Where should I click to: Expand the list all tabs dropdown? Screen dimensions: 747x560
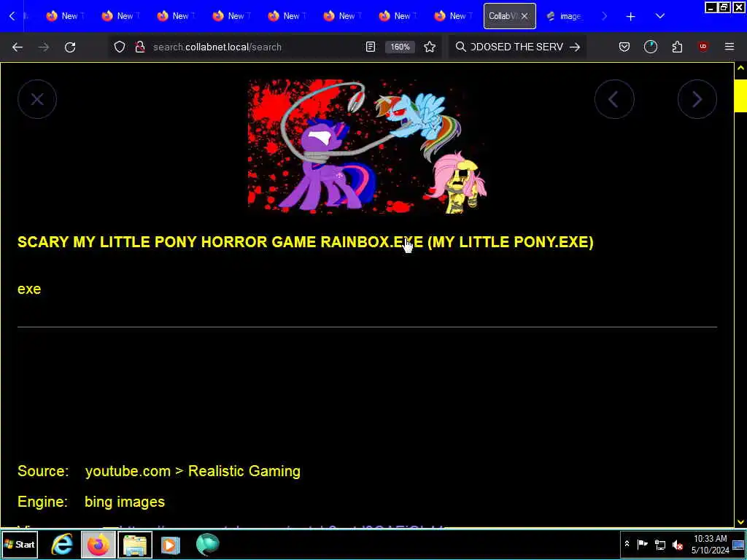point(659,16)
